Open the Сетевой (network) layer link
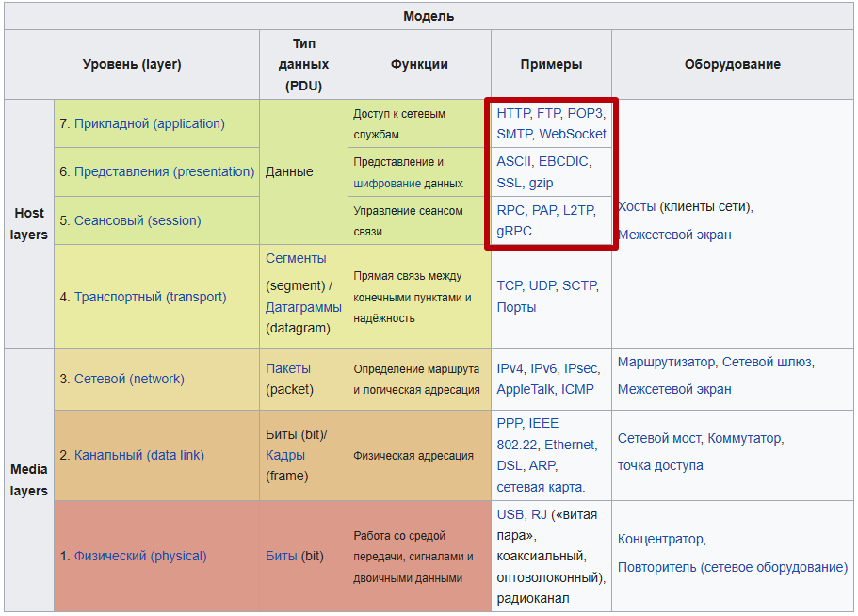The height and width of the screenshot is (616, 858). (x=129, y=379)
